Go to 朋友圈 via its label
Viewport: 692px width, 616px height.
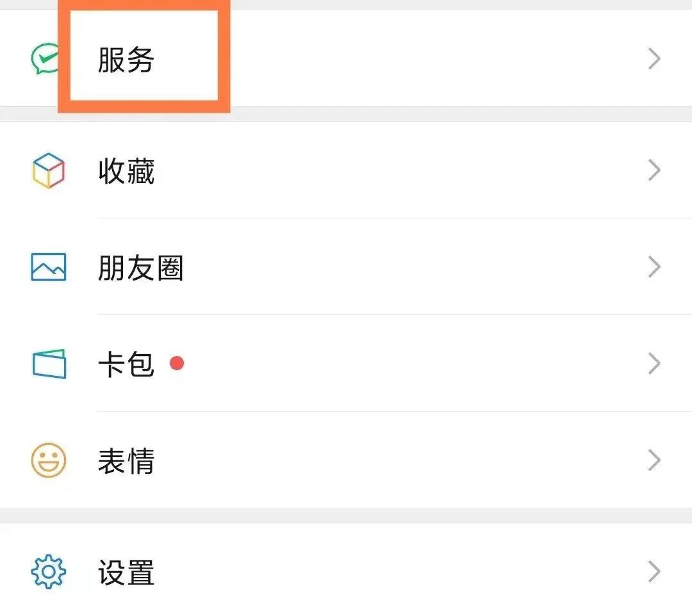click(x=140, y=268)
